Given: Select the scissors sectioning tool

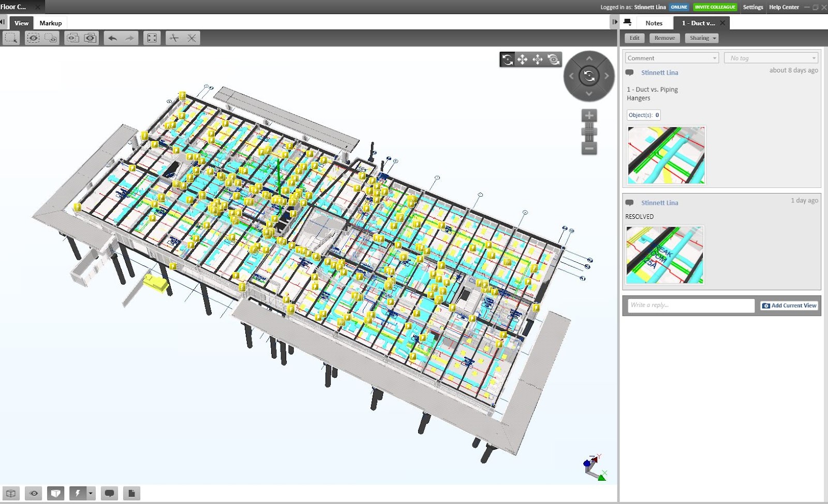Looking at the screenshot, I should pos(174,38).
